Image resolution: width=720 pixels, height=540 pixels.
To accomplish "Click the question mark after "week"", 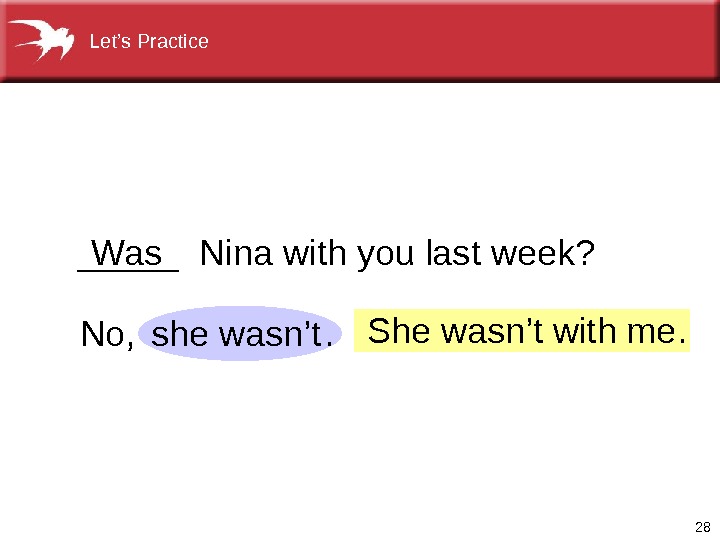I will coord(587,256).
